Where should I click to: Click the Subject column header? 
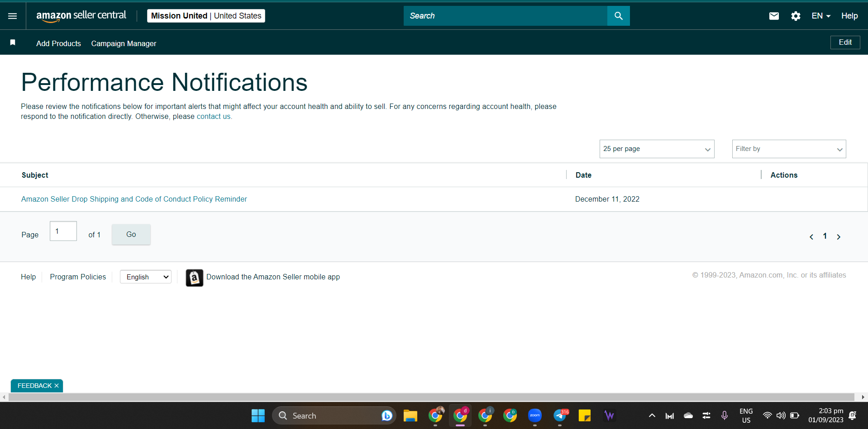35,175
